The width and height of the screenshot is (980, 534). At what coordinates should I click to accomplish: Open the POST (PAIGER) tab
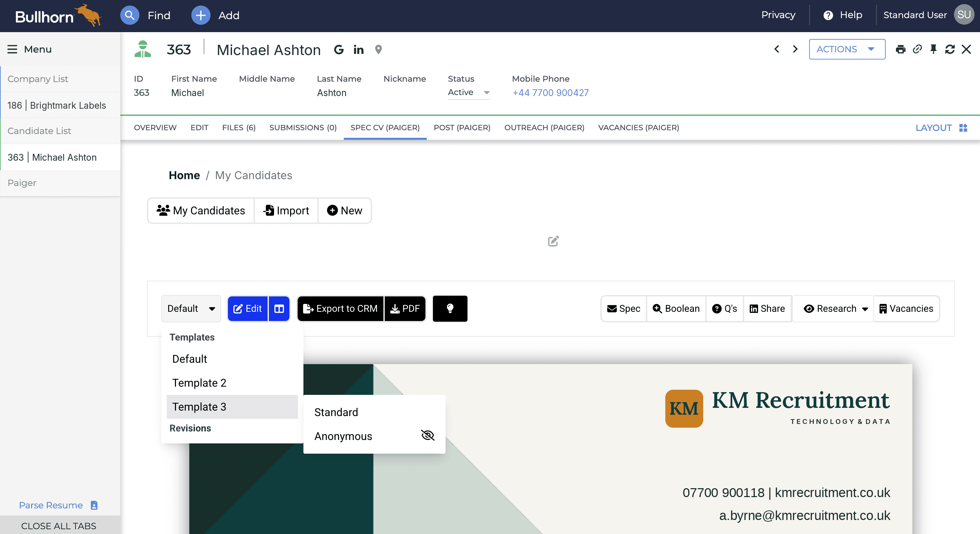[x=462, y=128]
